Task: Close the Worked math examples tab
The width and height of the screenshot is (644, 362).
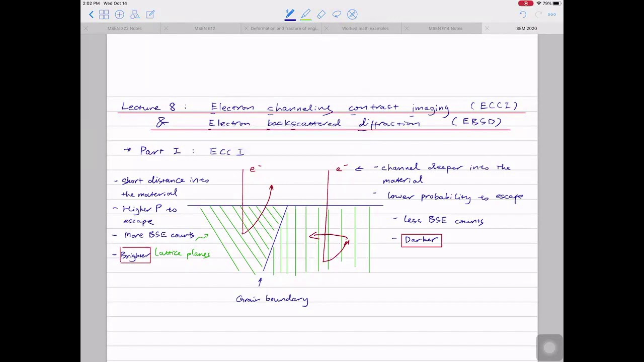Action: click(x=326, y=29)
